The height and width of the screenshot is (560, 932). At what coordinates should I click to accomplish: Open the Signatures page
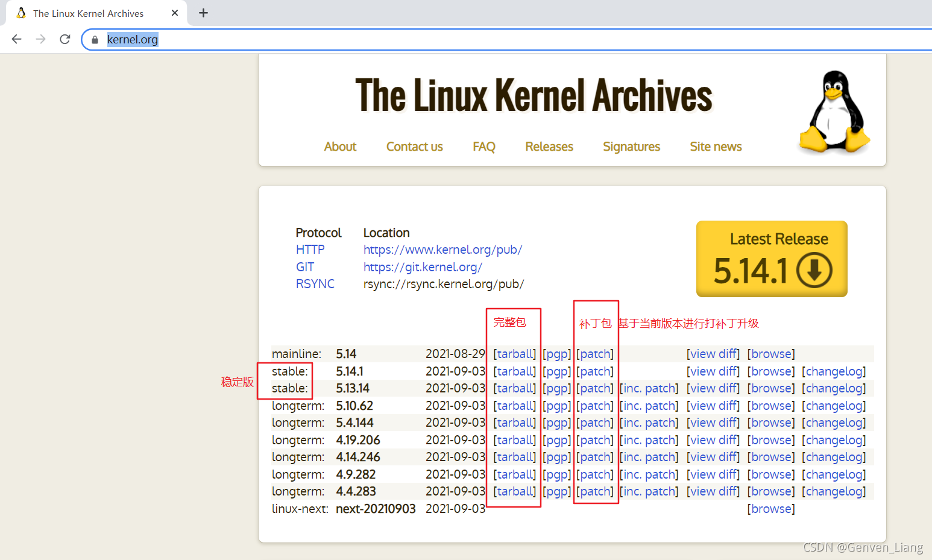point(631,146)
